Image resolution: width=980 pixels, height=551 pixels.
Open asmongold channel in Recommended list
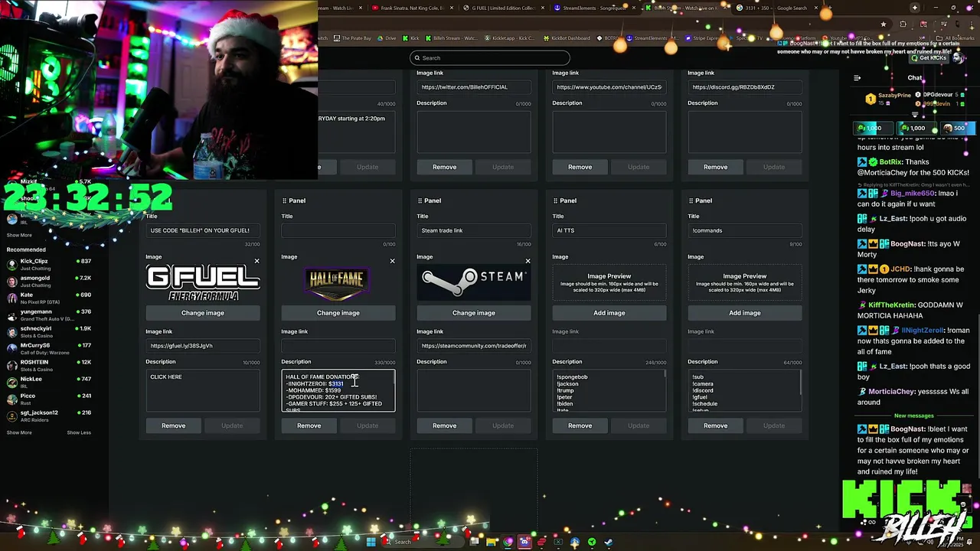48,282
